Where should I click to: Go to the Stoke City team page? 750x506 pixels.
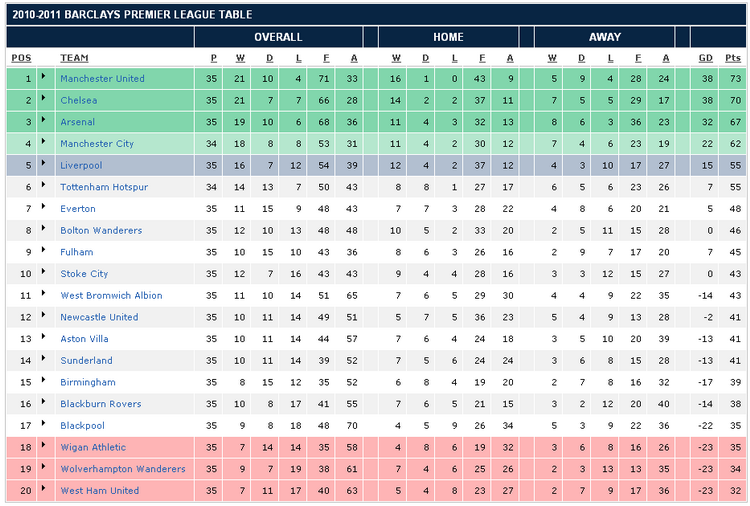[84, 274]
